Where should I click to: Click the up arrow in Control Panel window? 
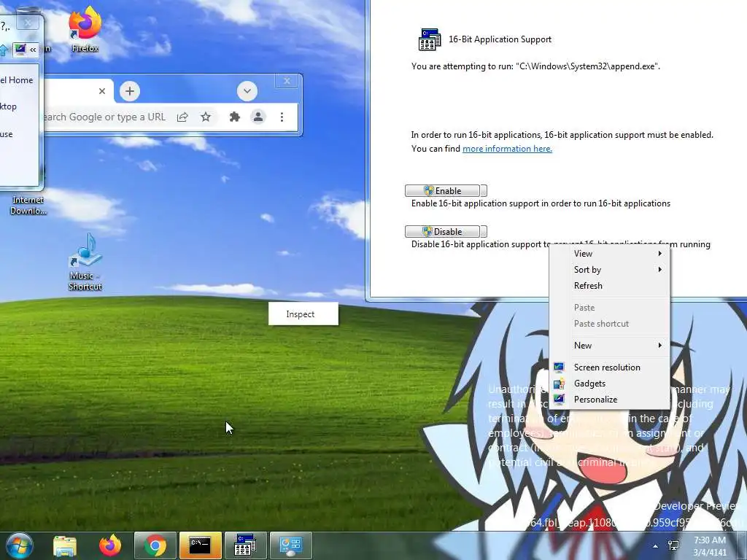pyautogui.click(x=4, y=50)
